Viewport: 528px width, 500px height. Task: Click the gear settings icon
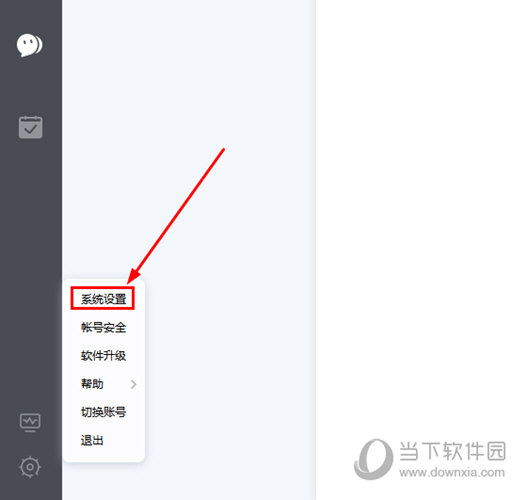pyautogui.click(x=30, y=467)
